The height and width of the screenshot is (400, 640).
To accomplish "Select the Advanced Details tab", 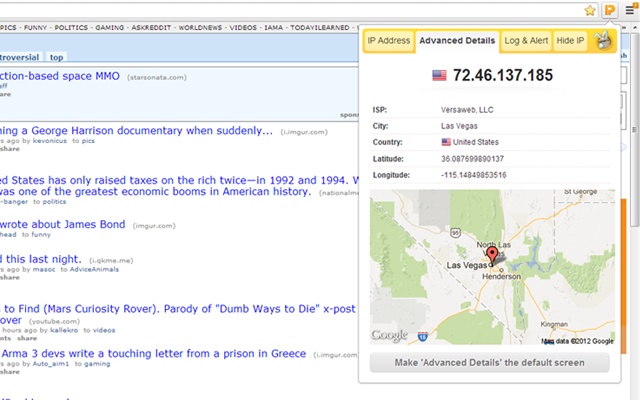I will point(457,41).
